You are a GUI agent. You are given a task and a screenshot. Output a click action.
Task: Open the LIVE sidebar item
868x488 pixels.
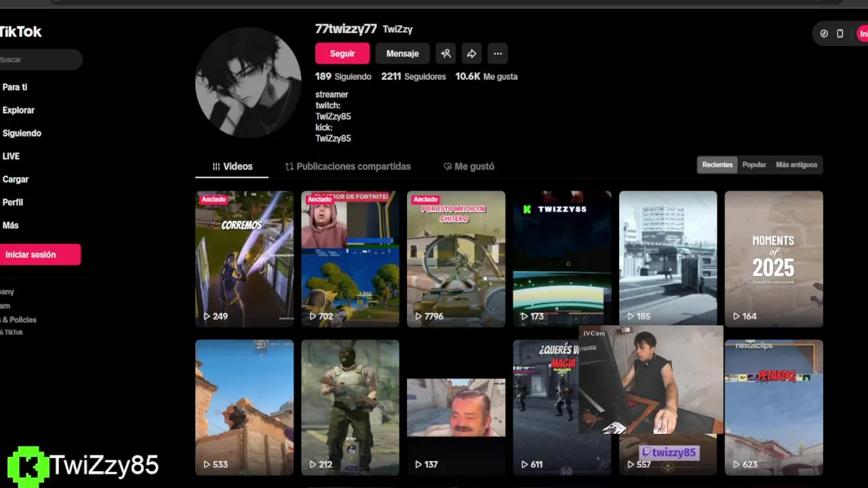pos(11,157)
